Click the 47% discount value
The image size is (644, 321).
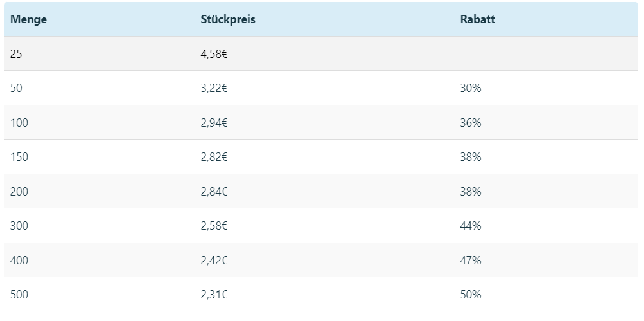(x=471, y=261)
